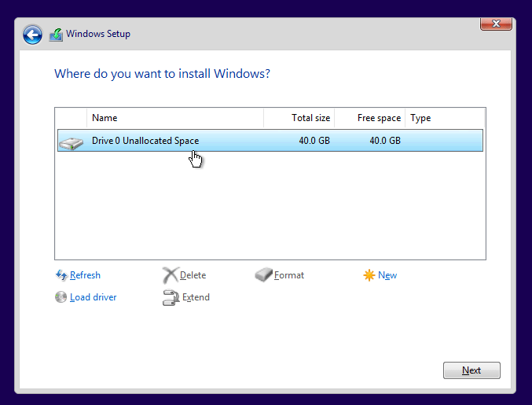Click the Load driver disc icon
This screenshot has width=532, height=405.
click(x=61, y=297)
